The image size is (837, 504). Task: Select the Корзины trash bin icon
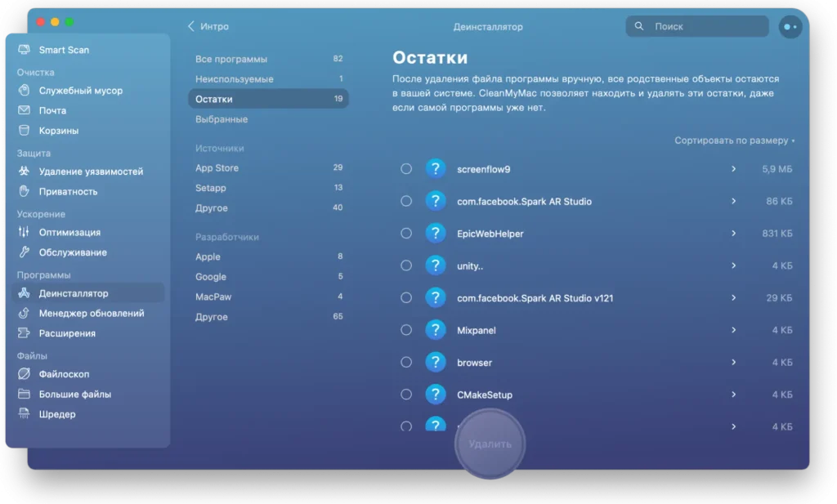click(x=24, y=131)
